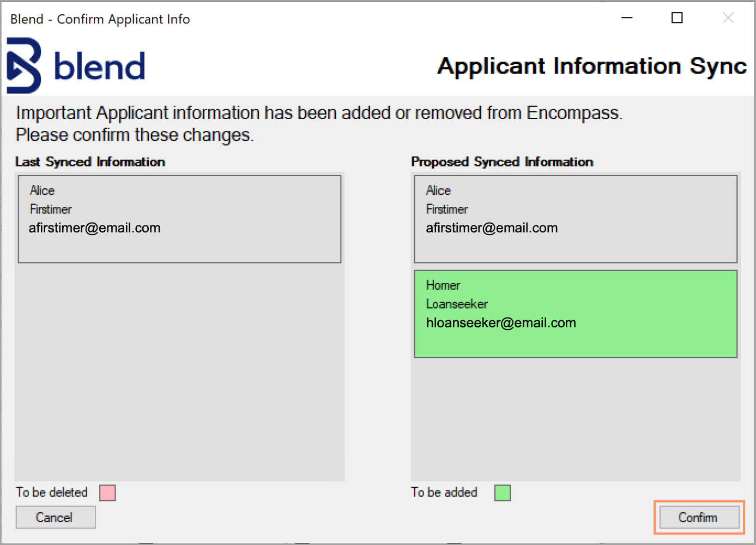Select Alice Firstimer card under Proposed Synced Information
This screenshot has width=756, height=545.
click(x=576, y=219)
